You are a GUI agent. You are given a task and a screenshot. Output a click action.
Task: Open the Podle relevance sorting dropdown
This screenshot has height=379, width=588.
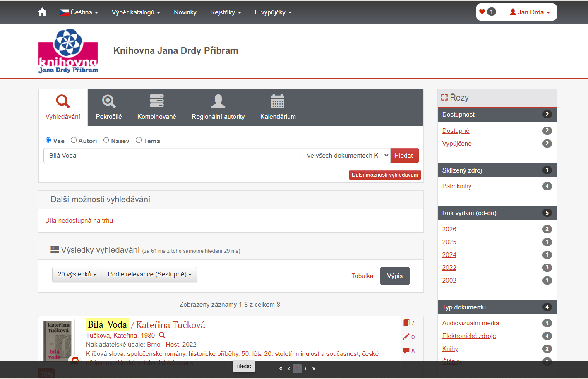tap(149, 274)
